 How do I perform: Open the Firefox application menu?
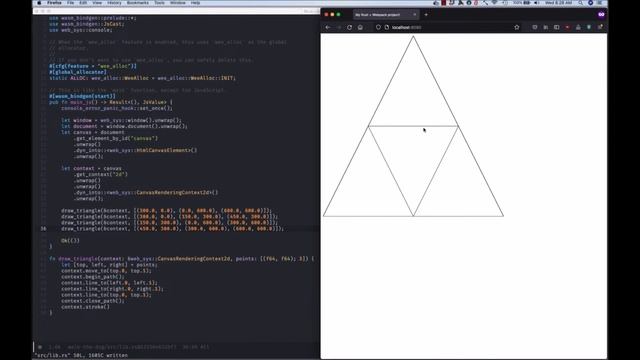pos(54,3)
